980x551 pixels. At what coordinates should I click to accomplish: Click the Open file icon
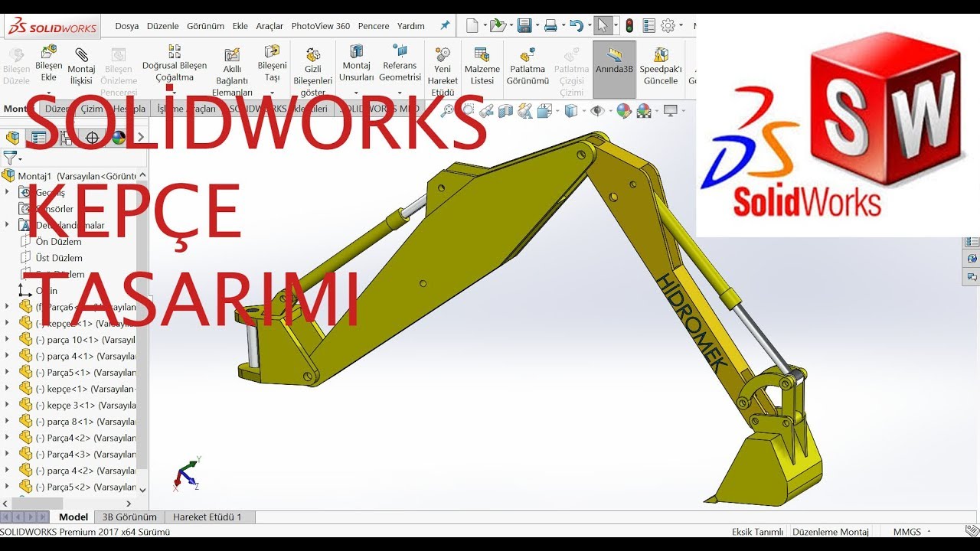pyautogui.click(x=498, y=26)
